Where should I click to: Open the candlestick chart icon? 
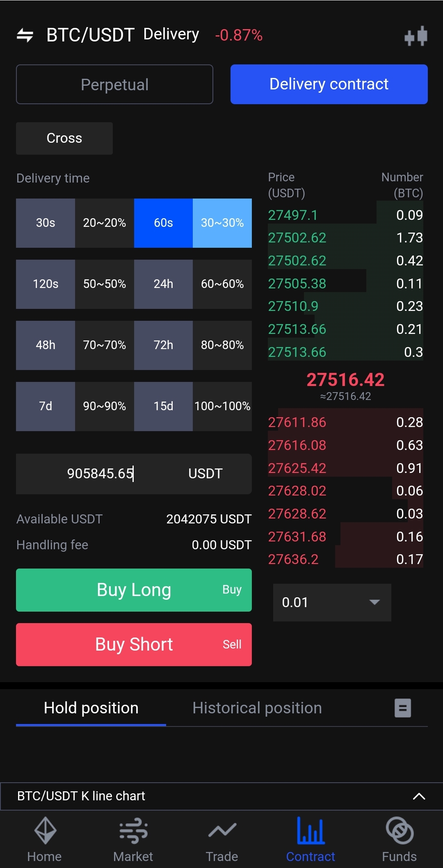[416, 36]
